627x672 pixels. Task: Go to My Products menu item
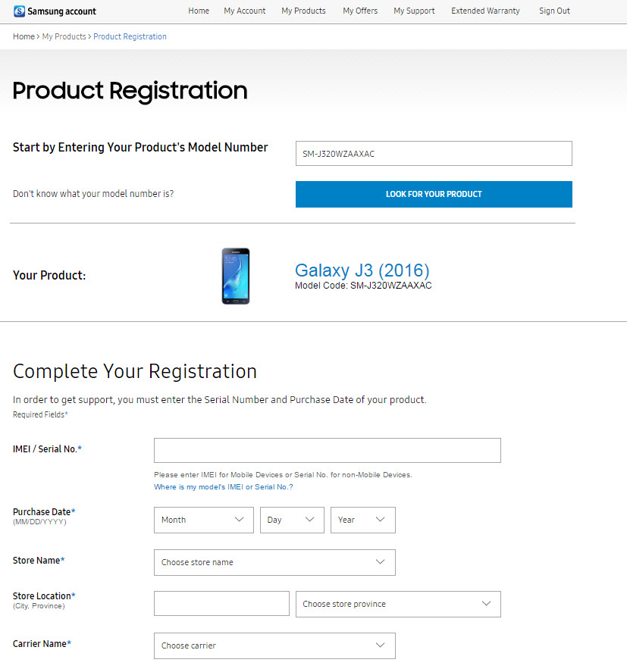pyautogui.click(x=303, y=11)
